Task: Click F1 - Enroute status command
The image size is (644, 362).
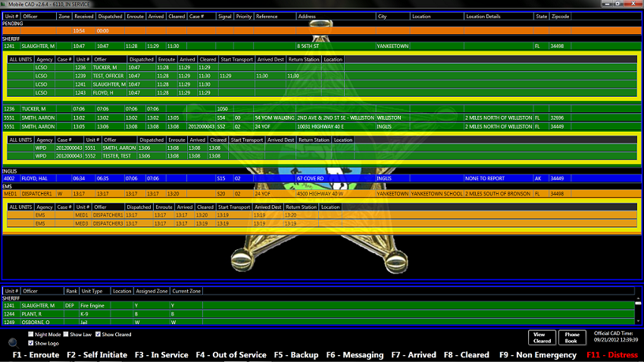Action: [35, 354]
